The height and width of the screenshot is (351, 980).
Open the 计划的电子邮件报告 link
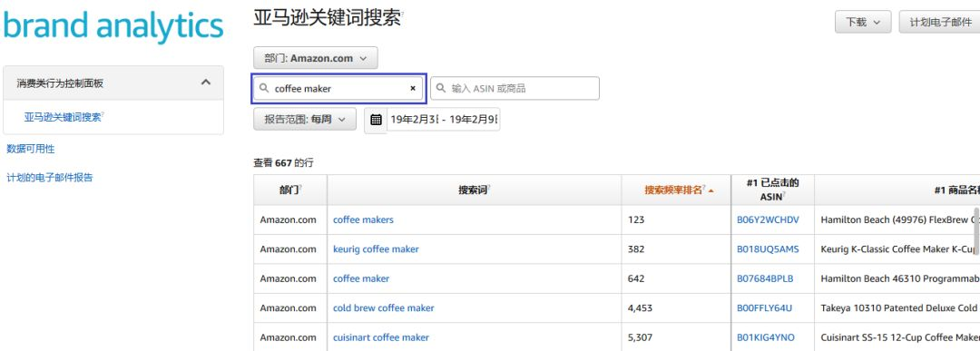pyautogui.click(x=49, y=178)
